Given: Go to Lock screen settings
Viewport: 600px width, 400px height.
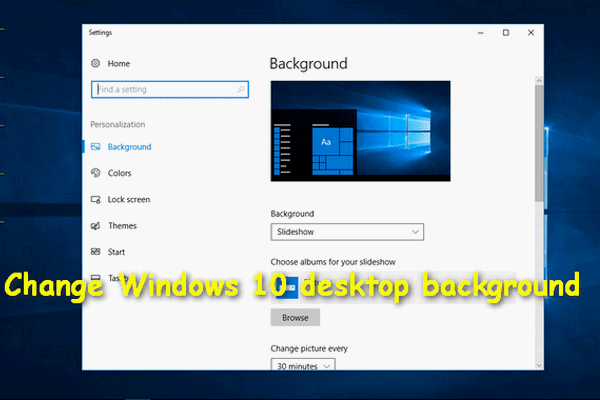Looking at the screenshot, I should [x=129, y=199].
